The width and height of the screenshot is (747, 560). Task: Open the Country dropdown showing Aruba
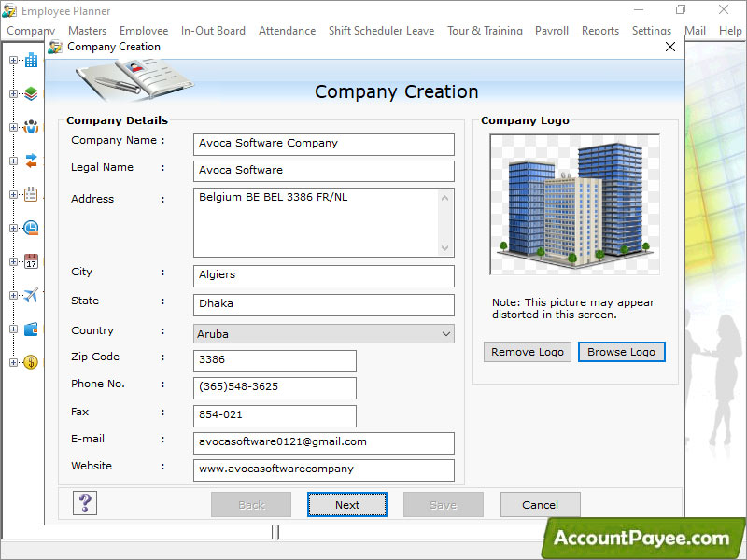tap(323, 334)
